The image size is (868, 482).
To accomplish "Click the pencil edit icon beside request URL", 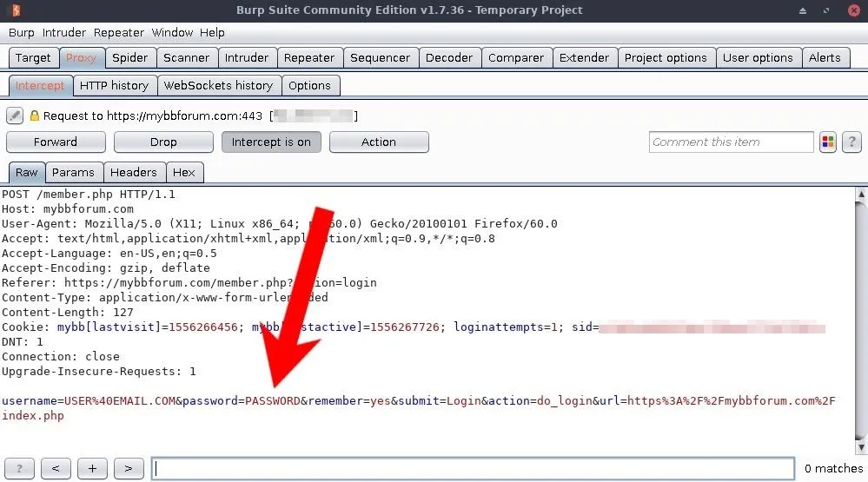I will pyautogui.click(x=15, y=116).
